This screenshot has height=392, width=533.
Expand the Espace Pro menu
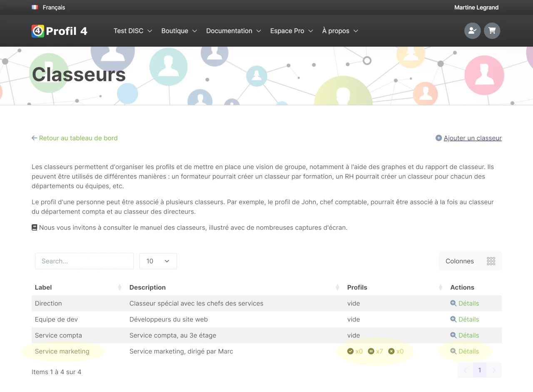[x=291, y=31]
